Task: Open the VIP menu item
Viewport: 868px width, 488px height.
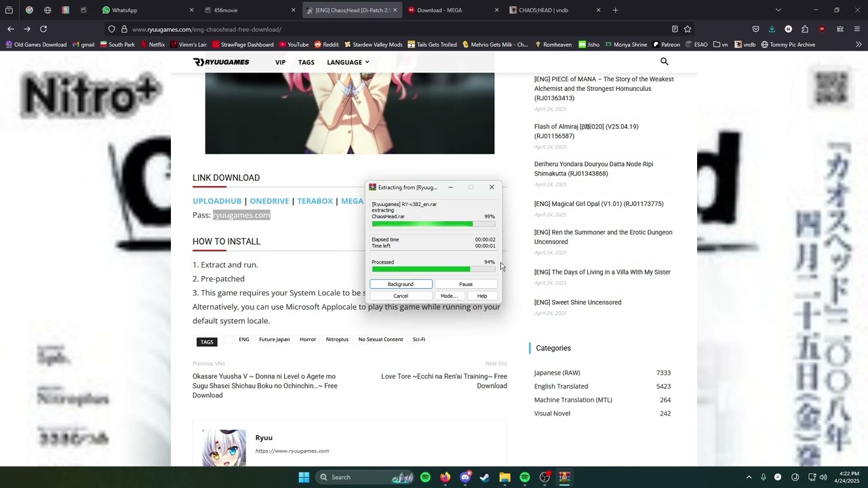Action: click(x=280, y=62)
